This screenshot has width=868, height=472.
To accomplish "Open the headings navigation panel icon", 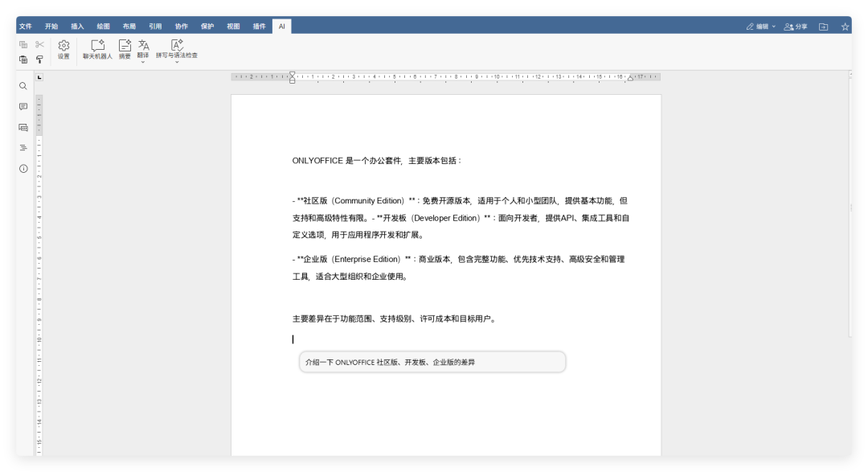I will (x=23, y=148).
